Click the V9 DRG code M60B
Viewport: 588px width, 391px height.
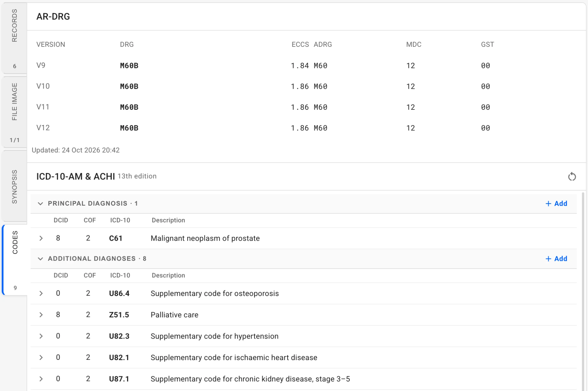pyautogui.click(x=129, y=66)
